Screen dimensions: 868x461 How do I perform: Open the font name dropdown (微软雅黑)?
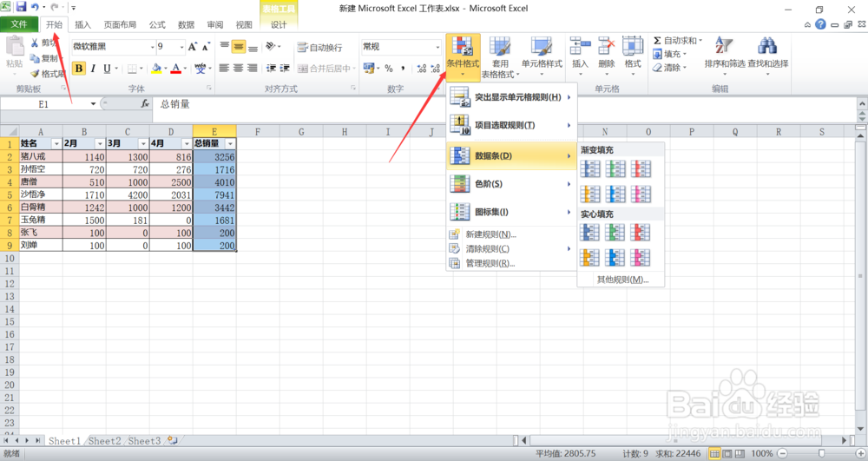coord(152,47)
